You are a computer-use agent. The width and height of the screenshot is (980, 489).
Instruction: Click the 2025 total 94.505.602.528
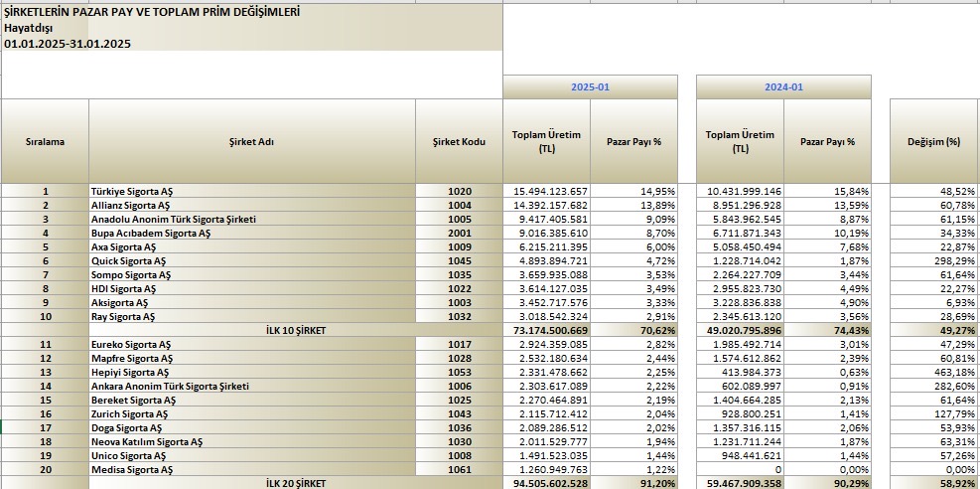tap(546, 483)
